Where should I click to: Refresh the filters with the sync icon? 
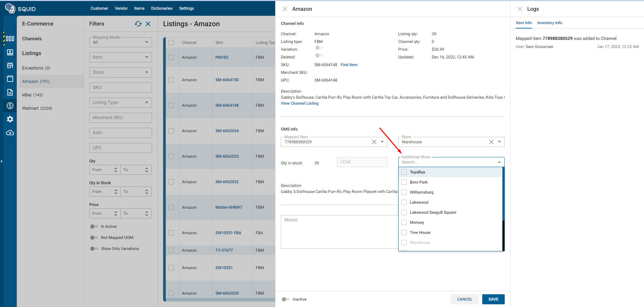coord(138,24)
